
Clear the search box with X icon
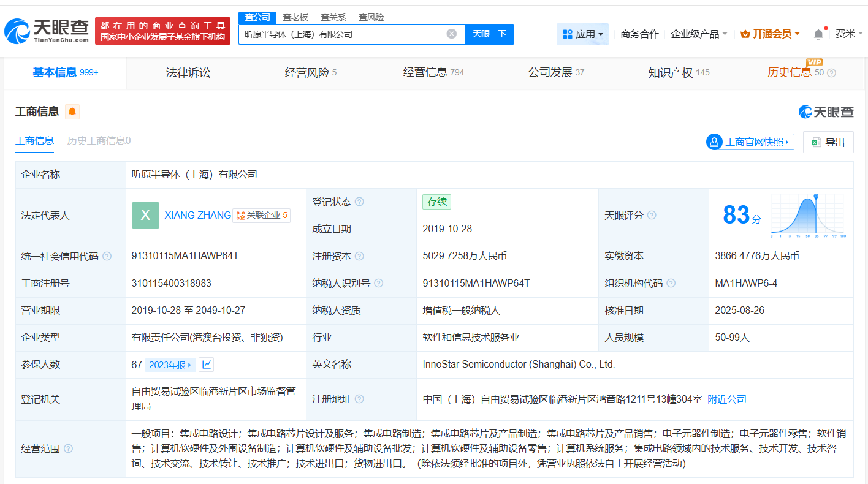[452, 34]
